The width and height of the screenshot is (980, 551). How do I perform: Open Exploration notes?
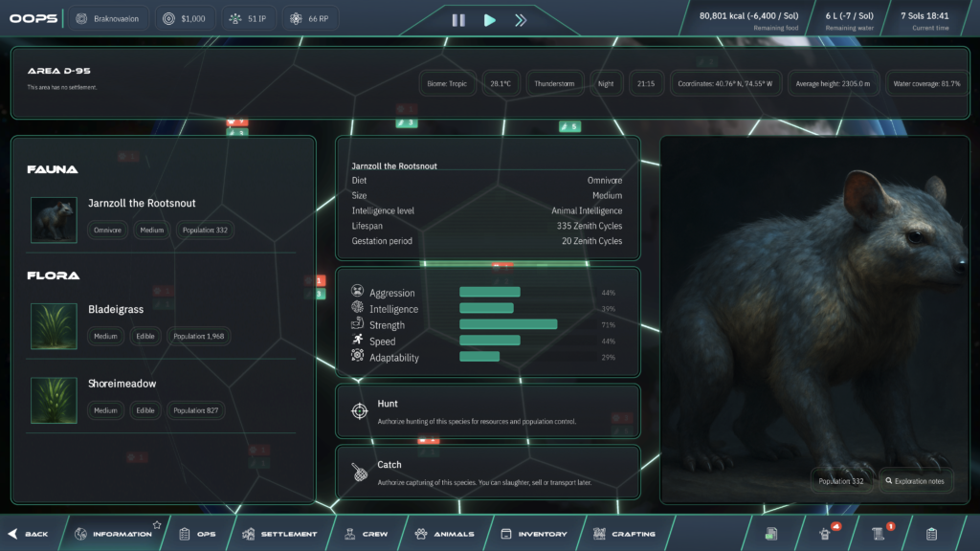(x=916, y=481)
